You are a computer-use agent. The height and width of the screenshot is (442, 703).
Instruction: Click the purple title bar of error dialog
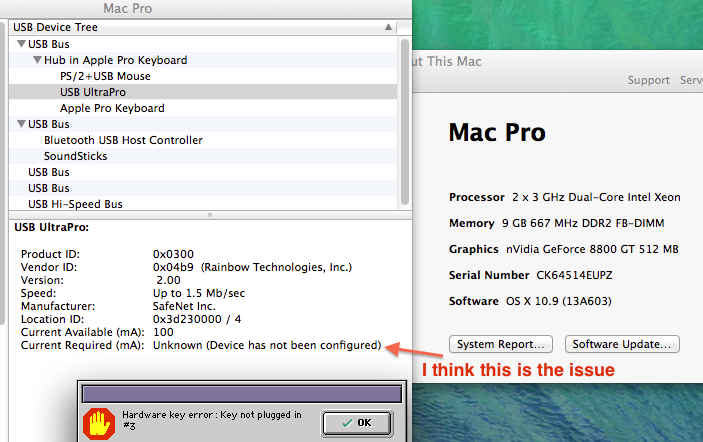coord(242,394)
